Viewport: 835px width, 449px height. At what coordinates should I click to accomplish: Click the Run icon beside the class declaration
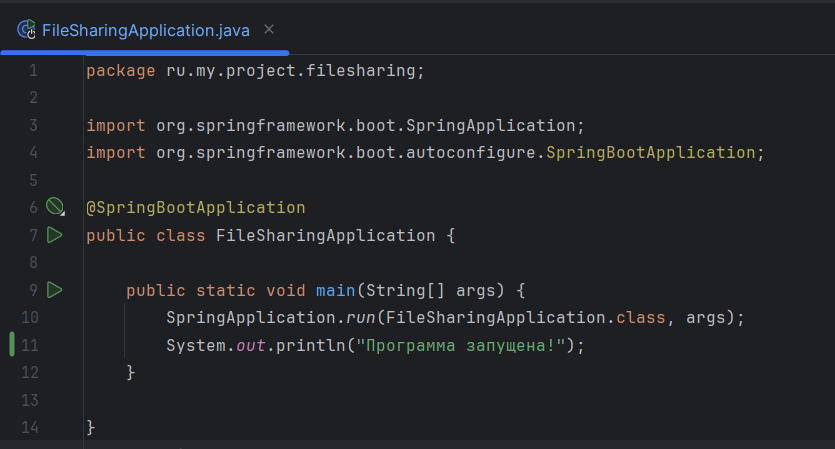click(x=54, y=235)
